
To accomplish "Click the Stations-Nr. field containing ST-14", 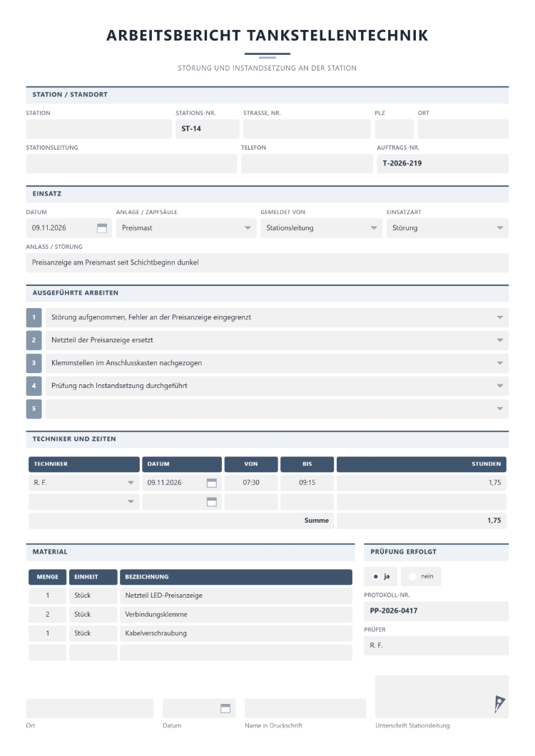I will (208, 129).
